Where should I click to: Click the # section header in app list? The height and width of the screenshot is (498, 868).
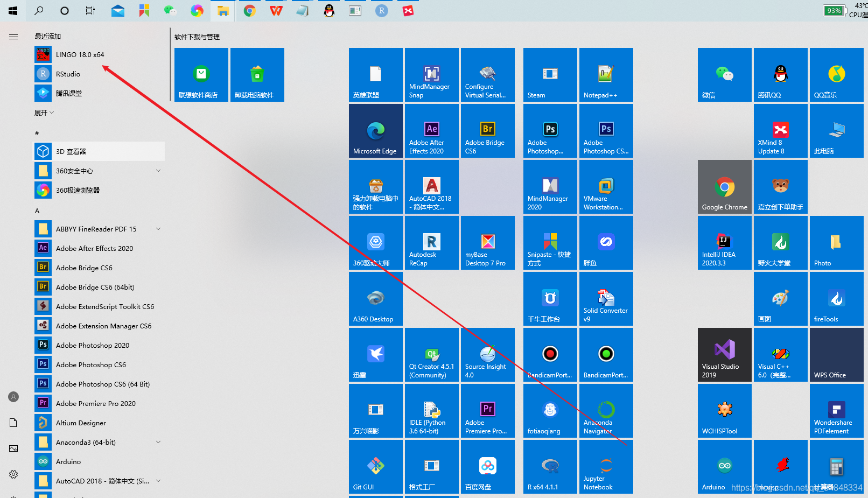(x=37, y=133)
